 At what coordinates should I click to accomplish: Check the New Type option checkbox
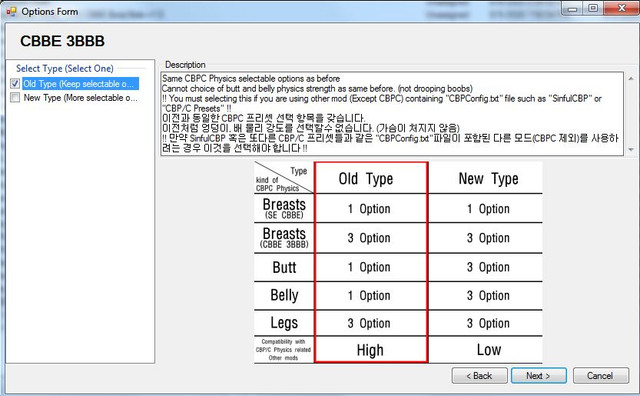point(15,98)
